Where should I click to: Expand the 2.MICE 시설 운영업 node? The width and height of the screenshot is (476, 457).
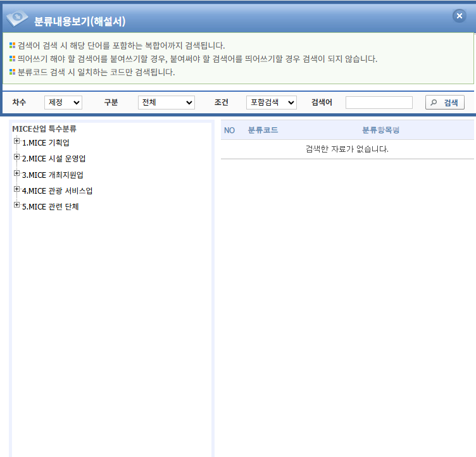point(16,158)
